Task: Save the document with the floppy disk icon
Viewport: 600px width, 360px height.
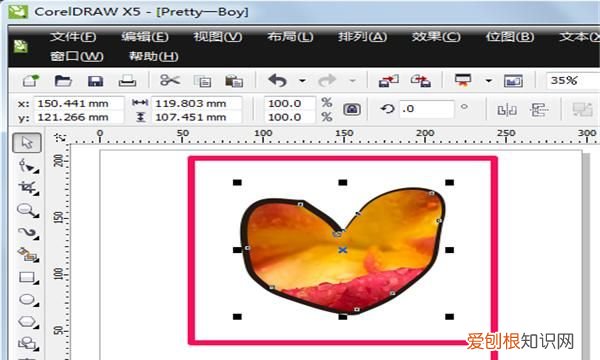Action: 95,81
